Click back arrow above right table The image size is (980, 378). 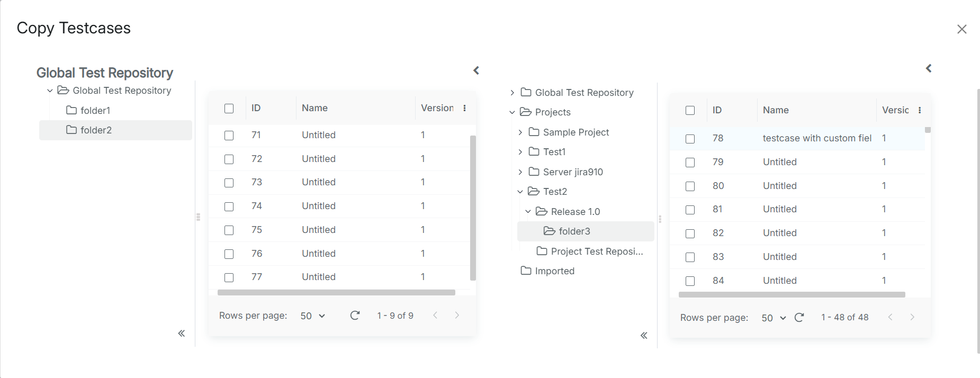tap(929, 68)
